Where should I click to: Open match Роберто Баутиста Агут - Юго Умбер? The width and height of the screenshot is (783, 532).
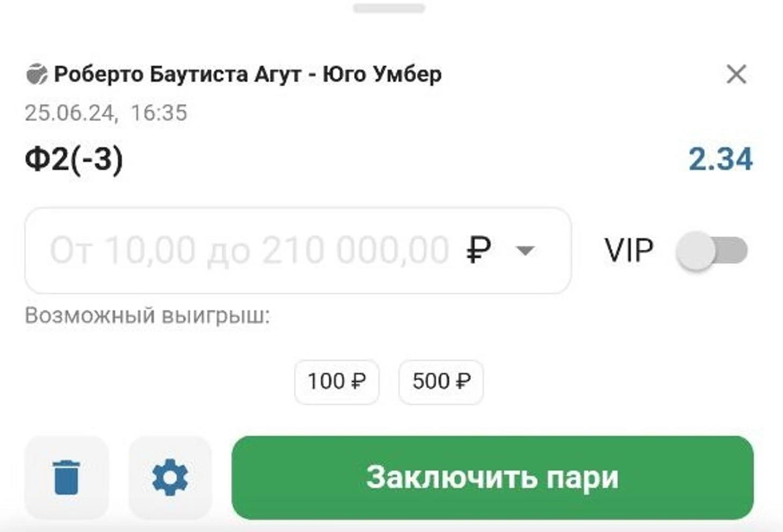click(248, 74)
